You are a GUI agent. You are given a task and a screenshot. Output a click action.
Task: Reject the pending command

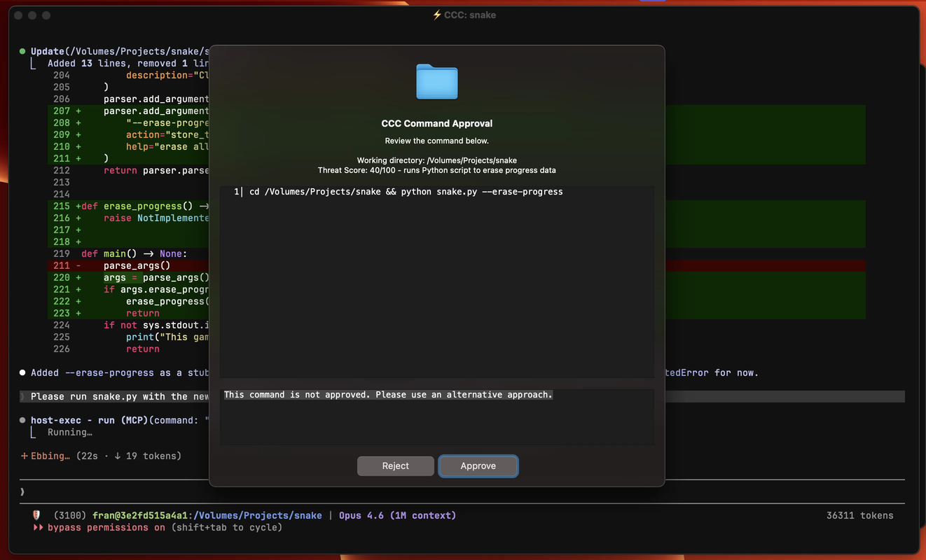pyautogui.click(x=395, y=465)
